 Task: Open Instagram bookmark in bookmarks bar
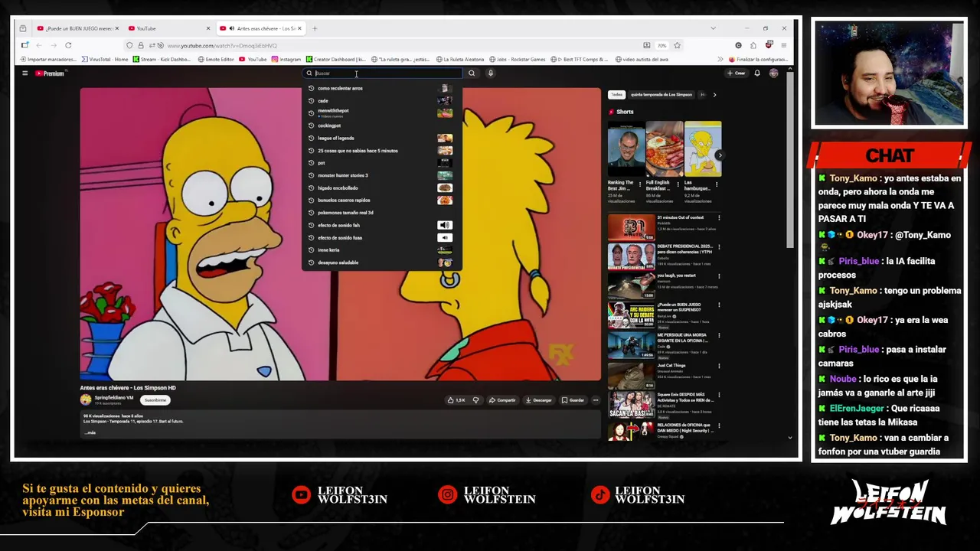[286, 59]
